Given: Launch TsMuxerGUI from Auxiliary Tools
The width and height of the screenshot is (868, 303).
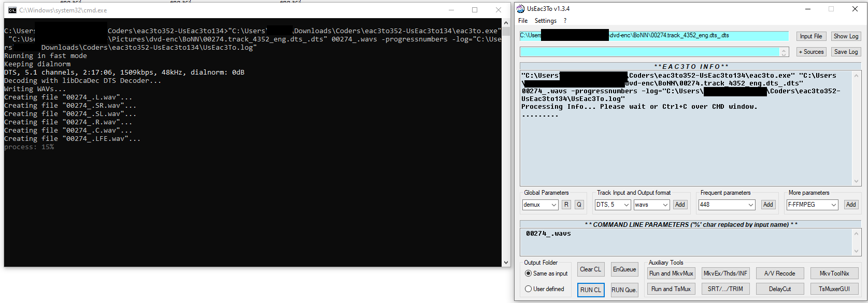Looking at the screenshot, I should click(834, 289).
